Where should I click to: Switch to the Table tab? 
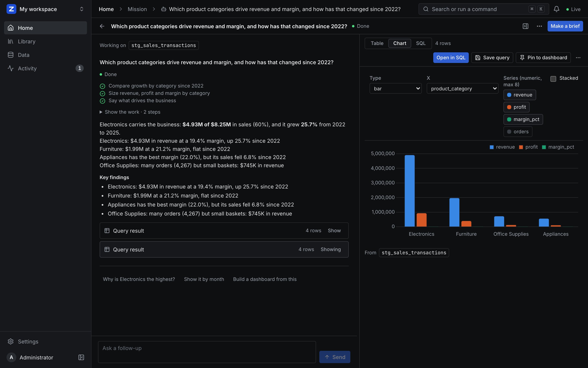pyautogui.click(x=377, y=43)
